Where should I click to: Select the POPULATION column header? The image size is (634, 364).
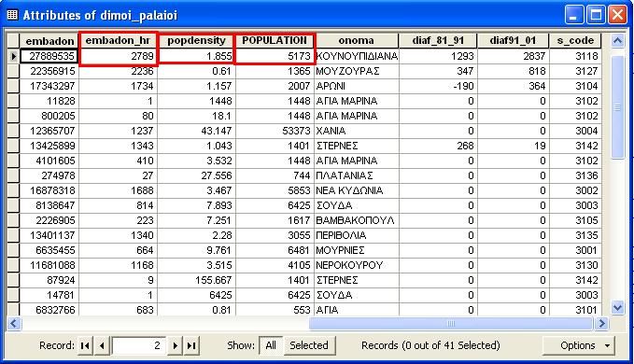275,41
